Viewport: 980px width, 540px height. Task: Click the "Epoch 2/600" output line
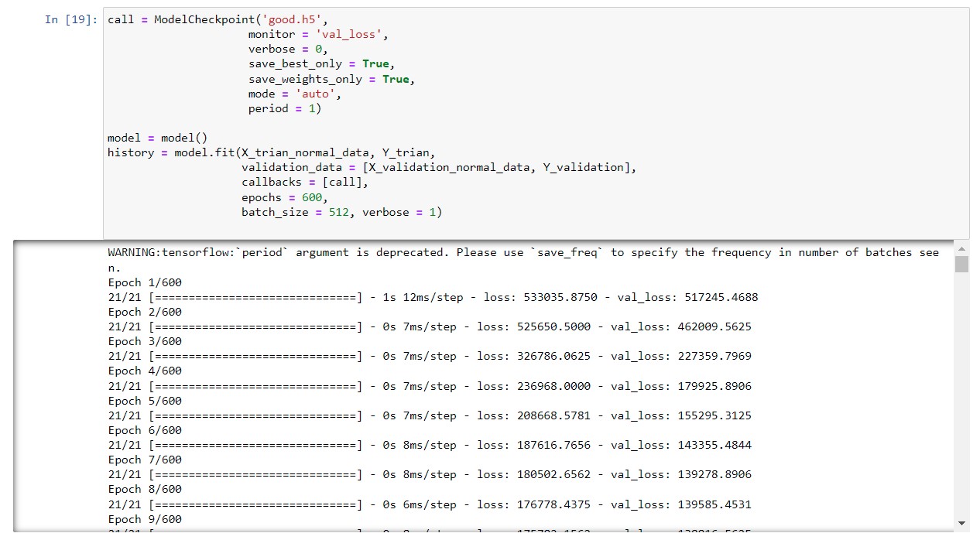[145, 312]
